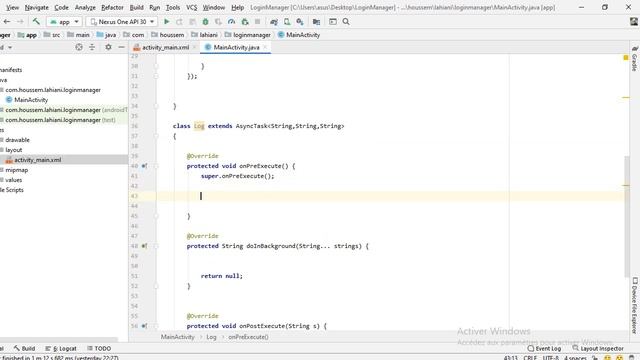Open the profiler gauge icon in toolbar
The image size is (640, 360).
tap(231, 22)
